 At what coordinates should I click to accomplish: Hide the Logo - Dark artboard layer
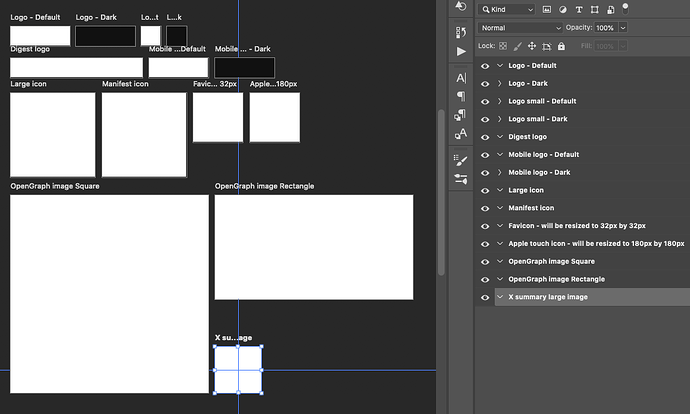[x=485, y=84]
